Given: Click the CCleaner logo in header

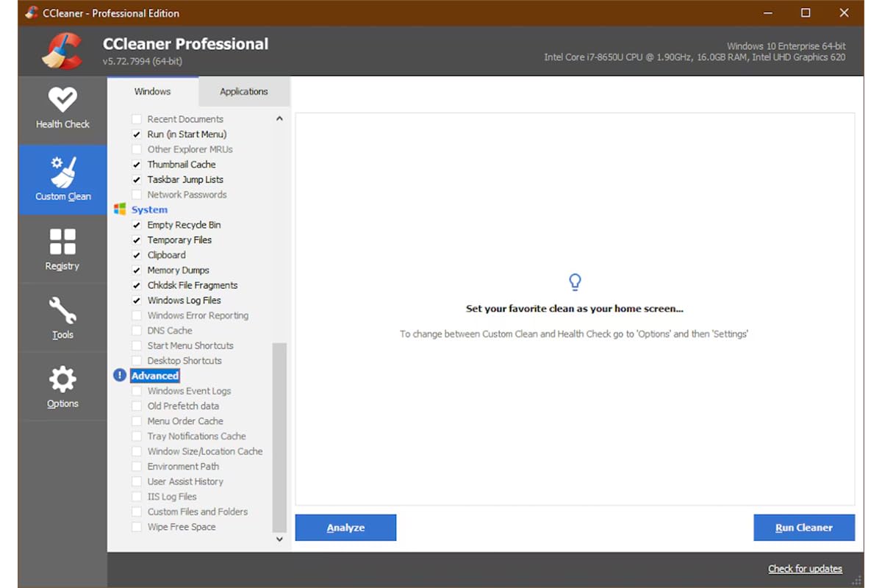Looking at the screenshot, I should [x=62, y=51].
